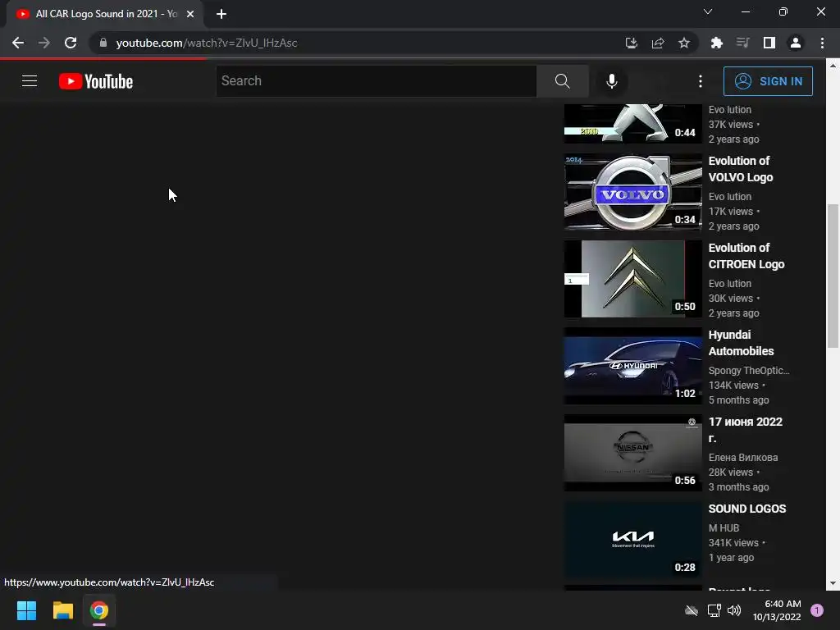Share this page icon
Screen dimensions: 840x630
pyautogui.click(x=658, y=43)
